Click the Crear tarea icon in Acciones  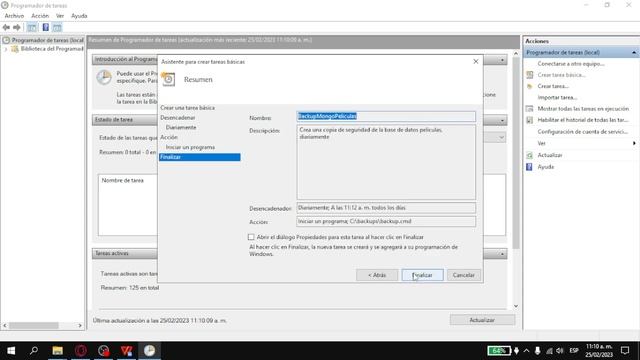coord(530,86)
